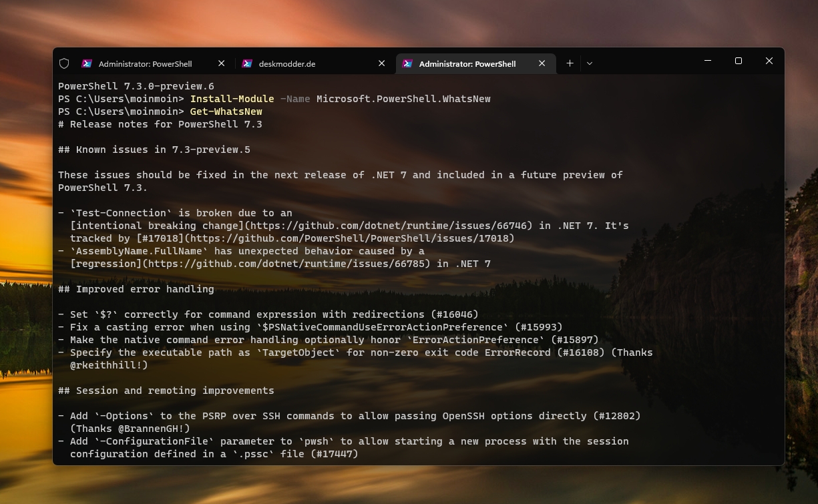Click the '(#15897)' issue number

click(575, 340)
